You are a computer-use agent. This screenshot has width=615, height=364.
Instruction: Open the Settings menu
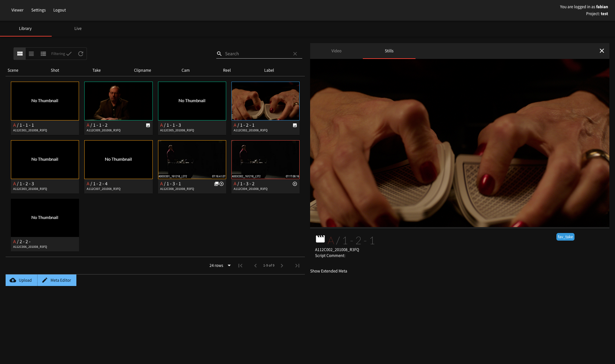[x=38, y=10]
